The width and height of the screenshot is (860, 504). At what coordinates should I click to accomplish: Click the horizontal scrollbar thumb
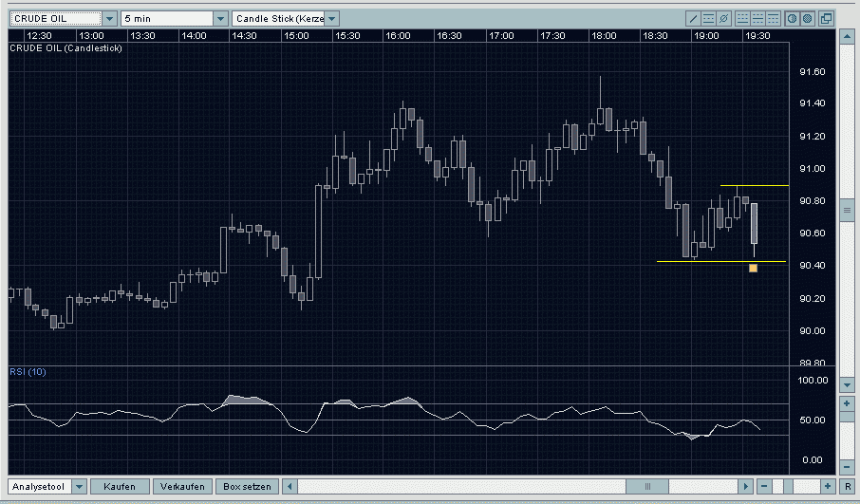pos(647,487)
